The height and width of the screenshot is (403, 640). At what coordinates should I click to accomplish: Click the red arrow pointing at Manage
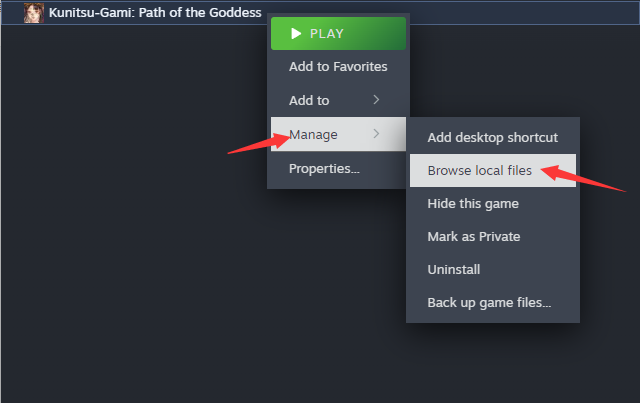(x=258, y=144)
